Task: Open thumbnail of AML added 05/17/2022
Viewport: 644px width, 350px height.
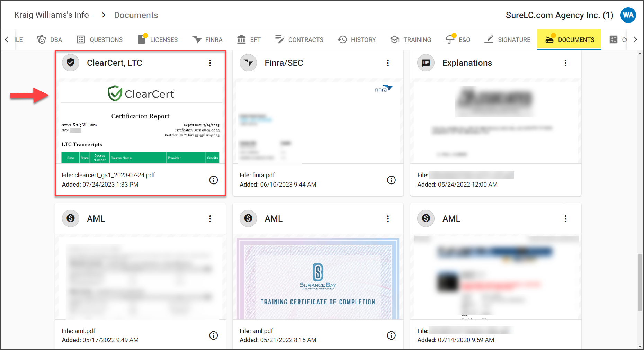Action: click(140, 277)
